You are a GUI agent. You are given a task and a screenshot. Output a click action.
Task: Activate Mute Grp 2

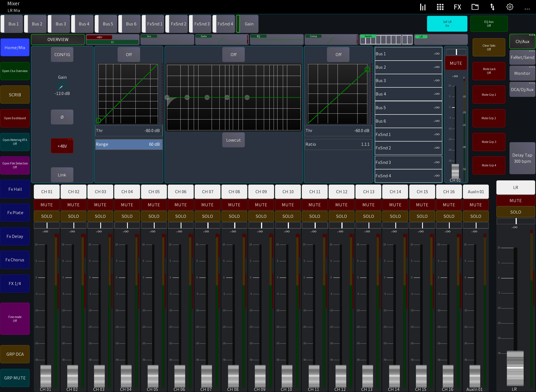coord(489,118)
